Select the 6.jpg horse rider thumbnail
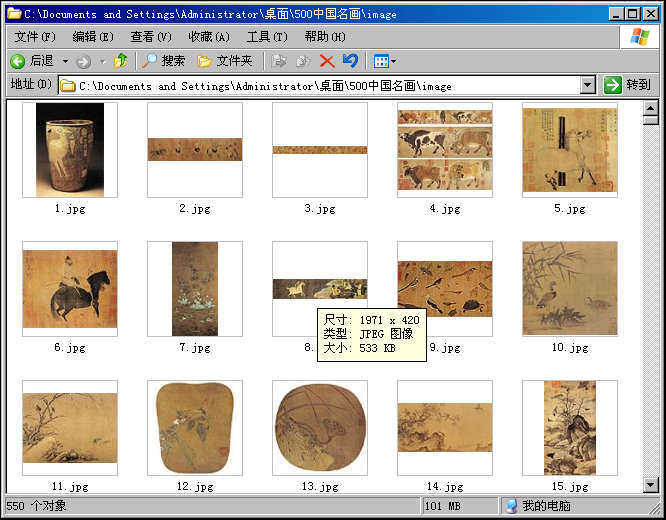Screen dimensions: 666x520 [70, 289]
